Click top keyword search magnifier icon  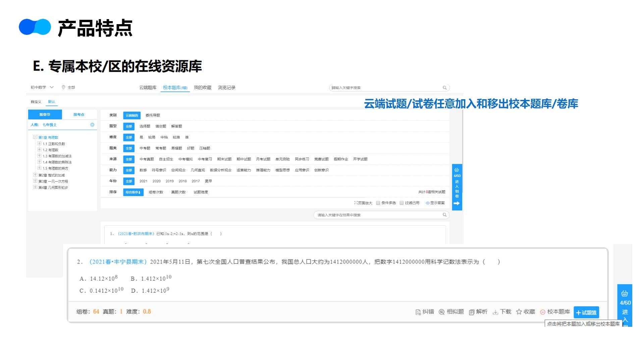pos(444,88)
